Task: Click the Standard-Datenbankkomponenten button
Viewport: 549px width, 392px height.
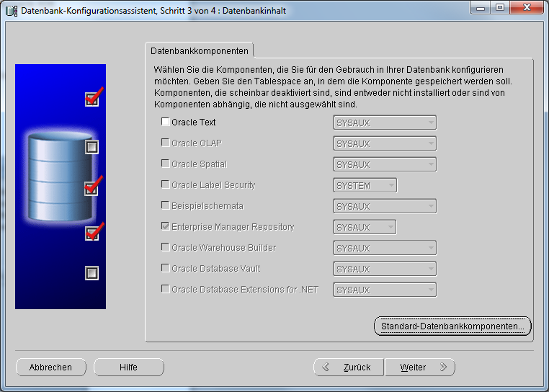Action: [x=452, y=326]
